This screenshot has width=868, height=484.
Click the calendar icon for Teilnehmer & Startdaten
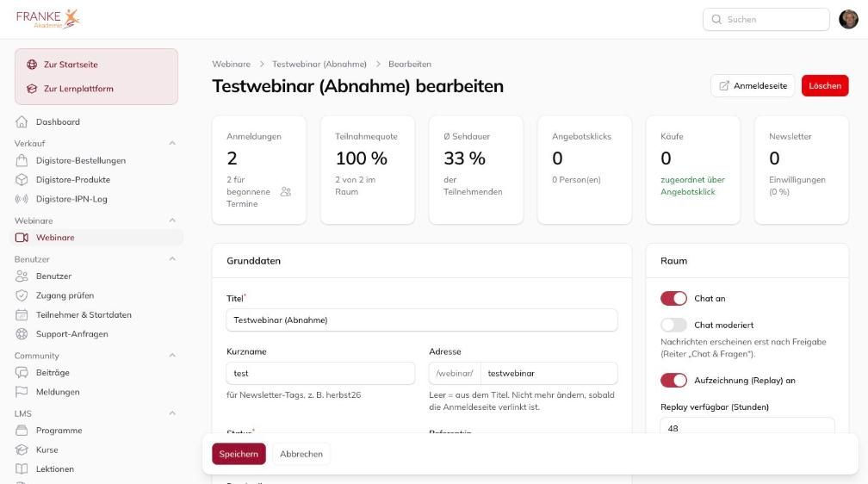(x=22, y=314)
